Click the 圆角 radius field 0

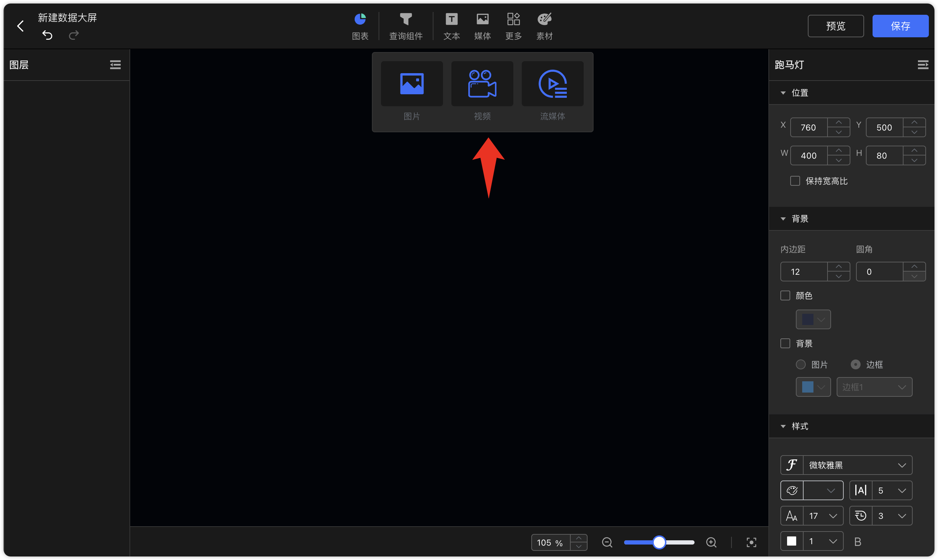pos(880,272)
